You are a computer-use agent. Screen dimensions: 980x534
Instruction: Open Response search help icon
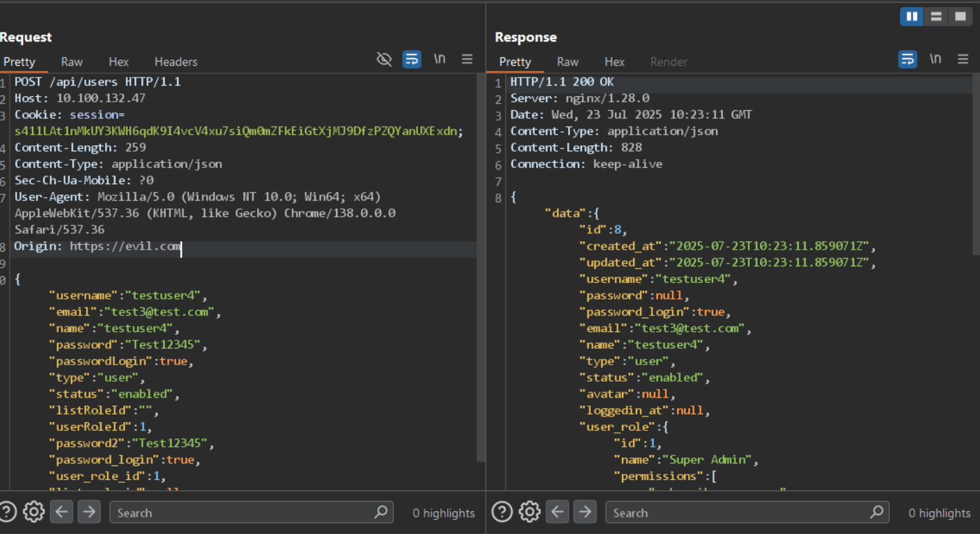(502, 512)
